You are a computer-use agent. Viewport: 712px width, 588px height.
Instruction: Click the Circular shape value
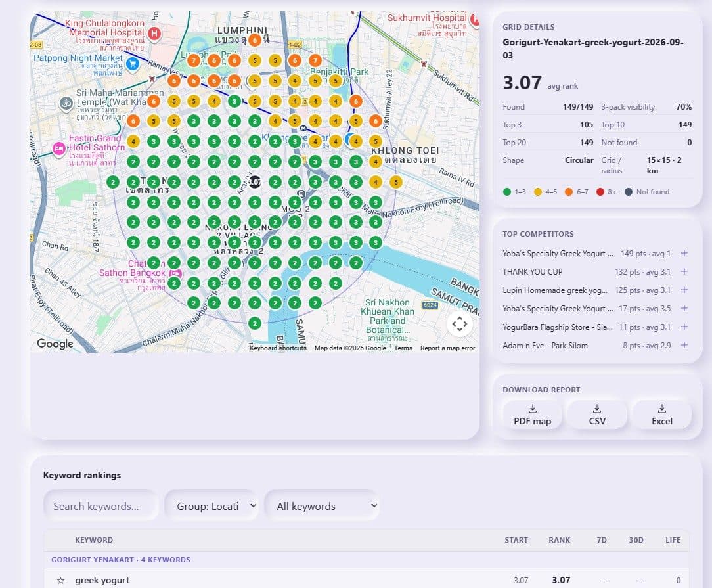tap(579, 160)
